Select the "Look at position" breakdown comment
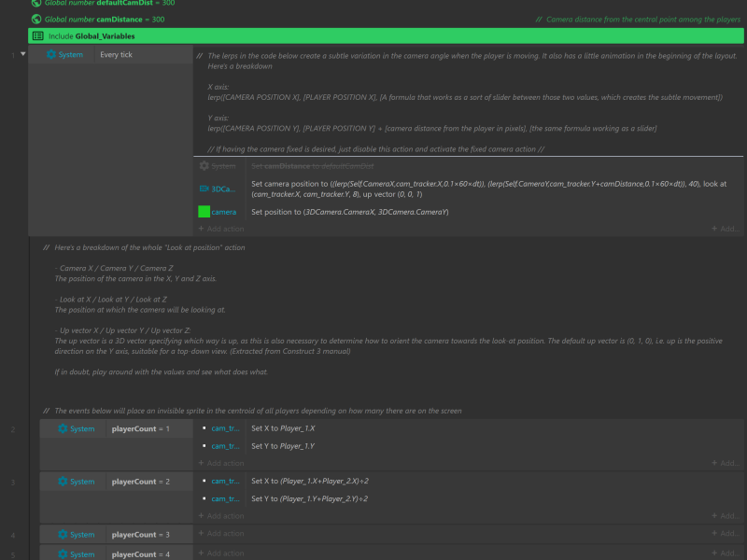Screen dimensions: 747x560 click(384, 310)
